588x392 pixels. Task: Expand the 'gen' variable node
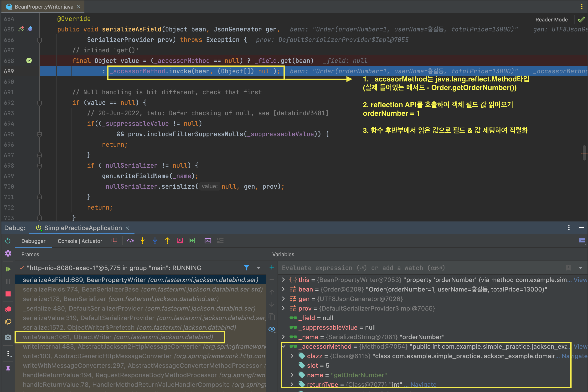click(x=283, y=299)
